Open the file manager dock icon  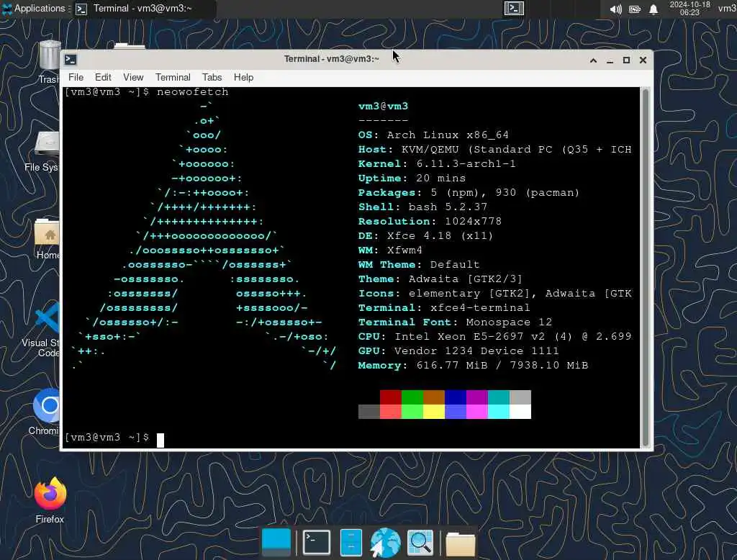point(351,543)
